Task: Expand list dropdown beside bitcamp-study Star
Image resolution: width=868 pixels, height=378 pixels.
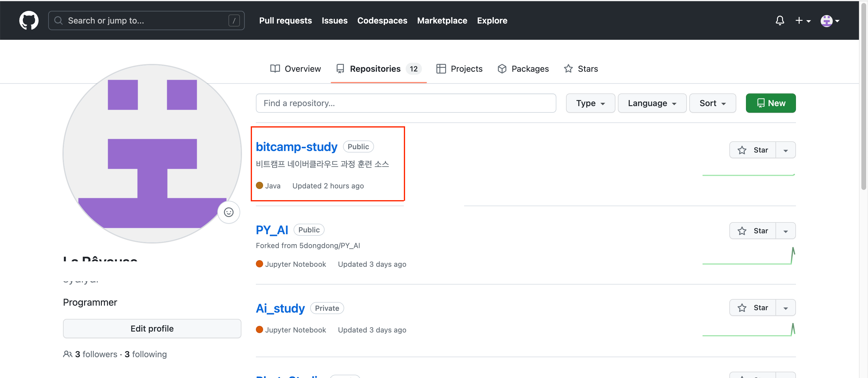Action: (785, 150)
